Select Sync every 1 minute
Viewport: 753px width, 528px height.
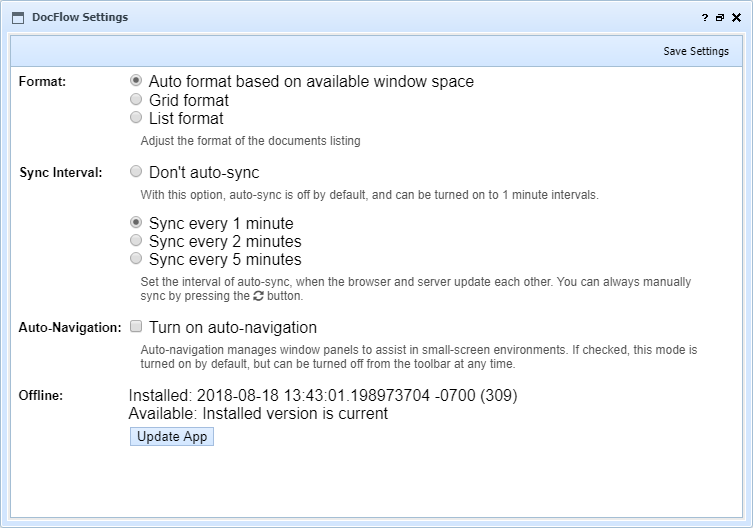[136, 223]
